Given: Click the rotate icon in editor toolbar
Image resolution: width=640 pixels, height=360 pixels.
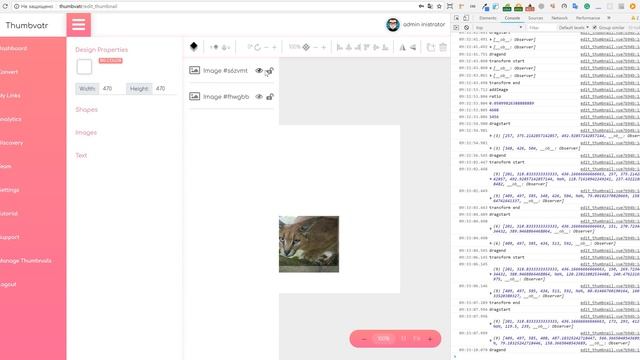Looking at the screenshot, I should point(258,47).
